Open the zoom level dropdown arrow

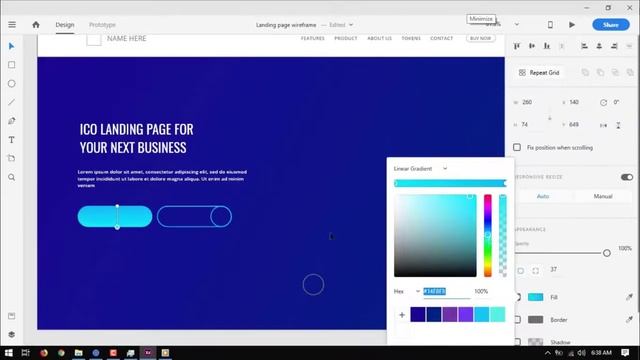(516, 24)
